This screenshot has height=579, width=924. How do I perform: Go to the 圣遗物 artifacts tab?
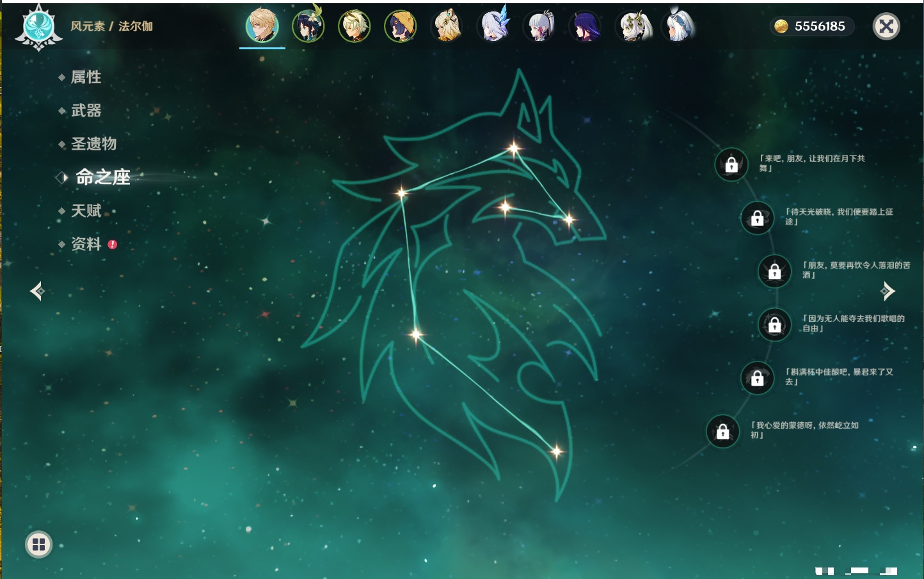[x=93, y=144]
